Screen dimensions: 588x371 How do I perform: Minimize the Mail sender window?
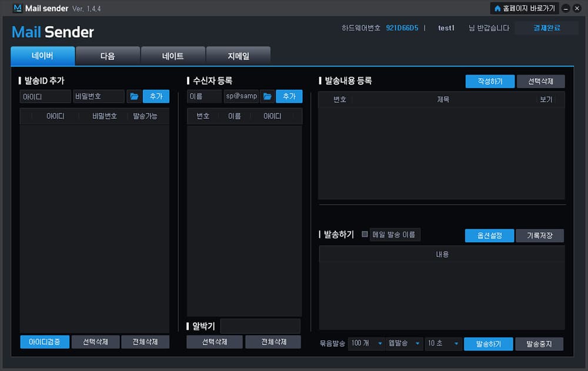(x=566, y=8)
